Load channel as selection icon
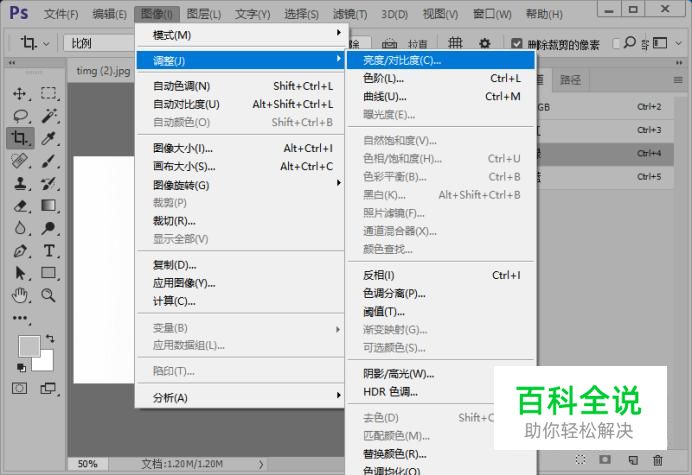 pyautogui.click(x=580, y=460)
